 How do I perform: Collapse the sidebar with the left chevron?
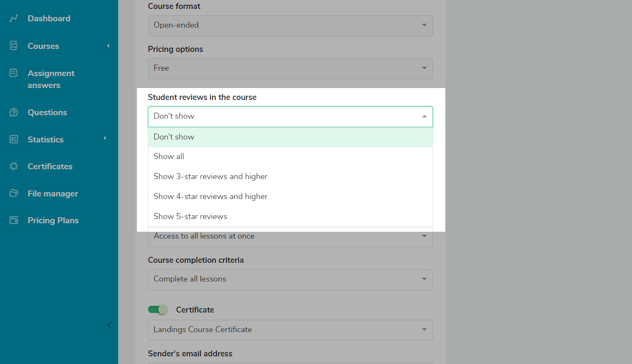[x=109, y=325]
